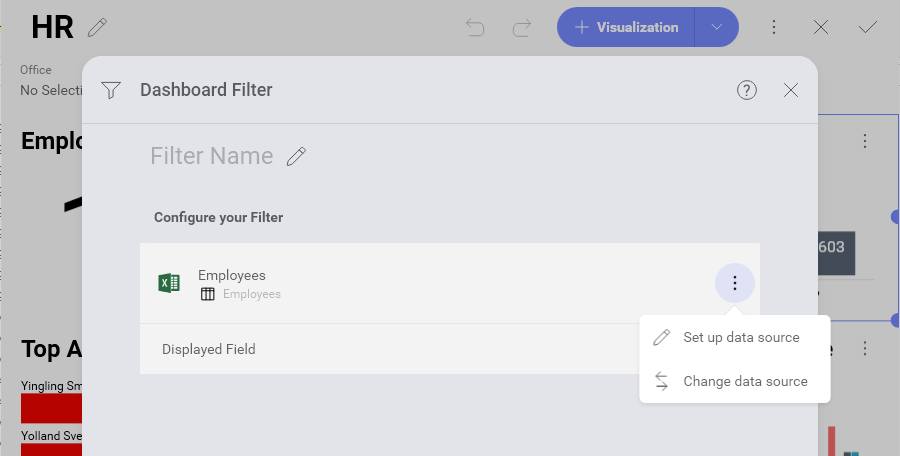900x456 pixels.
Task: Open the dashboard three-dot overflow menu
Action: tap(774, 28)
